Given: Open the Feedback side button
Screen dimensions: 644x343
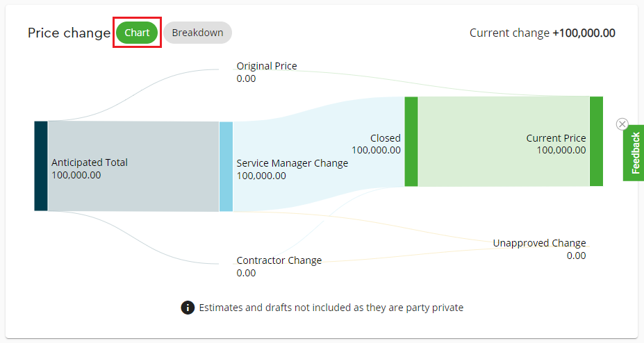Looking at the screenshot, I should pyautogui.click(x=634, y=153).
